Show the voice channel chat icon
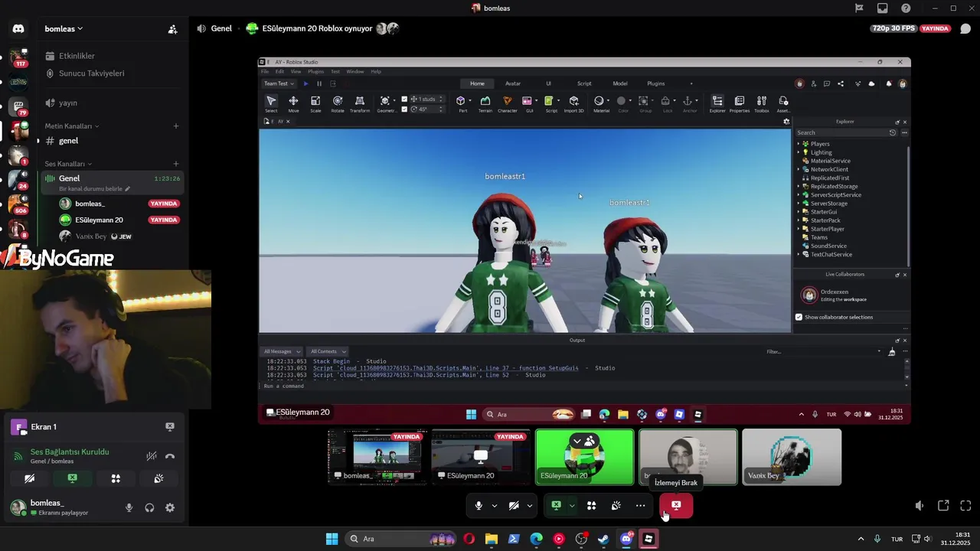The image size is (980, 551). pos(965,29)
